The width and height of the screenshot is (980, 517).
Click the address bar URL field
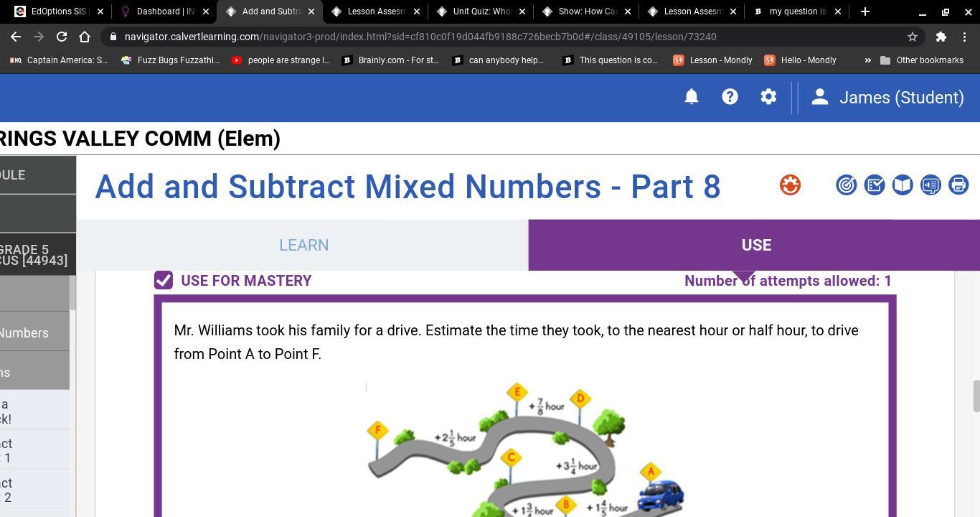502,37
